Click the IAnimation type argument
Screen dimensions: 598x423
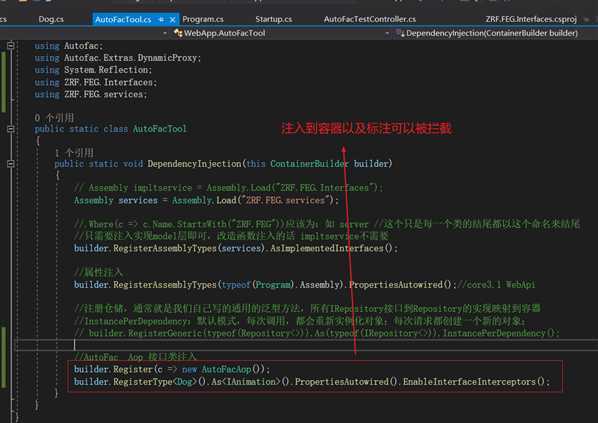(x=252, y=381)
